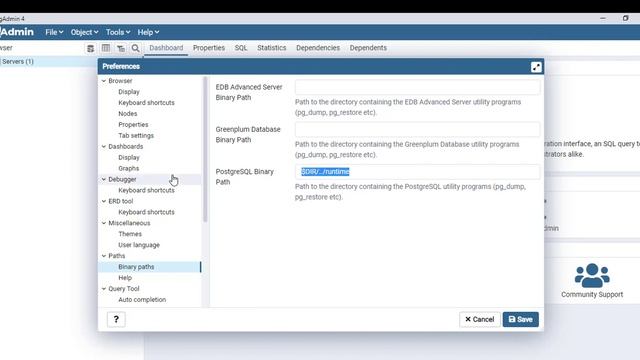Open Preferences help with the question mark button
This screenshot has height=360, width=640.
pos(116,319)
